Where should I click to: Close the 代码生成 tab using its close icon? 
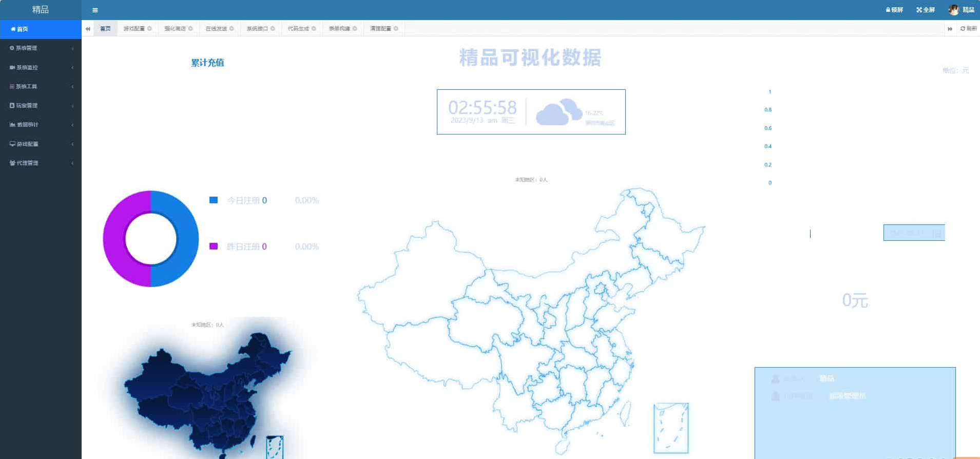[x=314, y=29]
